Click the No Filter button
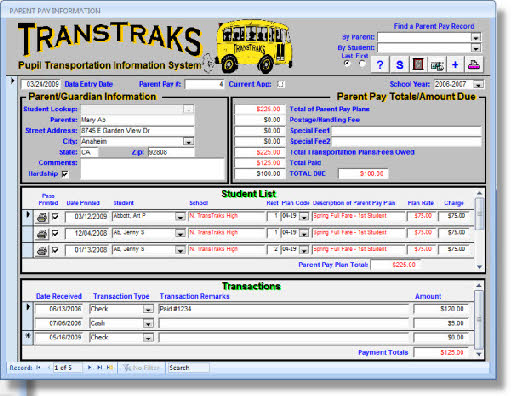The image size is (512, 396). (x=142, y=368)
